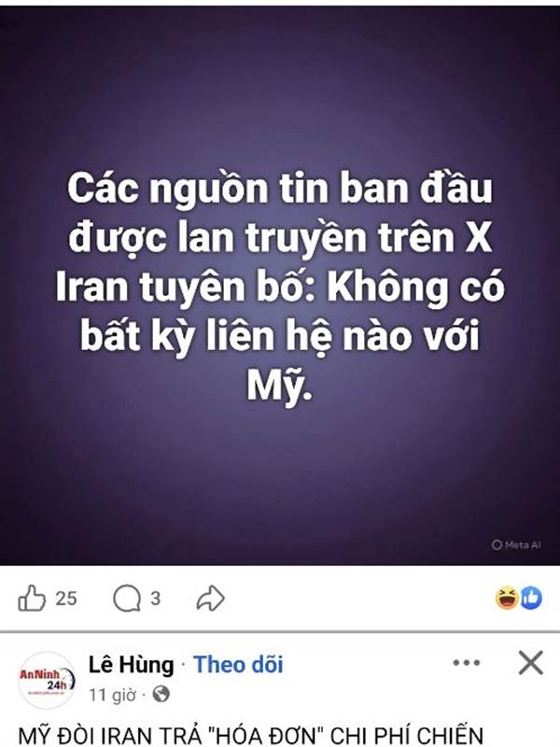Like the post with thumbs-up icon
Screen dimensions: 560x747
tap(32, 598)
